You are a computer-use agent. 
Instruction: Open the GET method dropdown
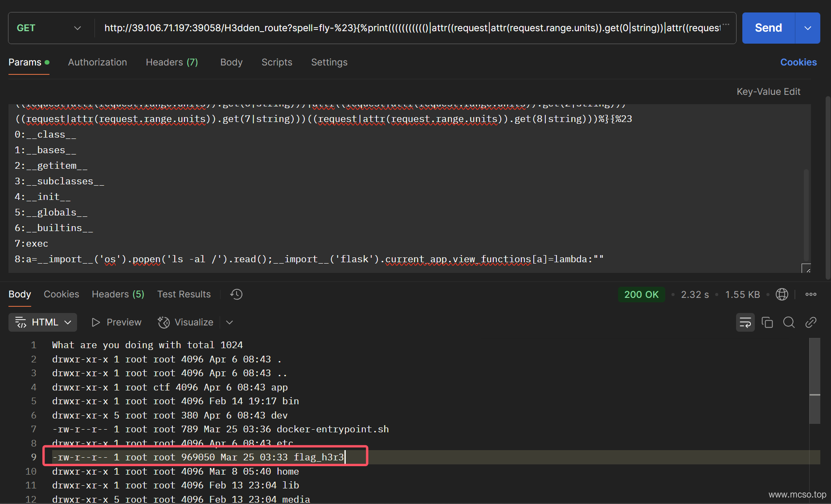[x=49, y=28]
